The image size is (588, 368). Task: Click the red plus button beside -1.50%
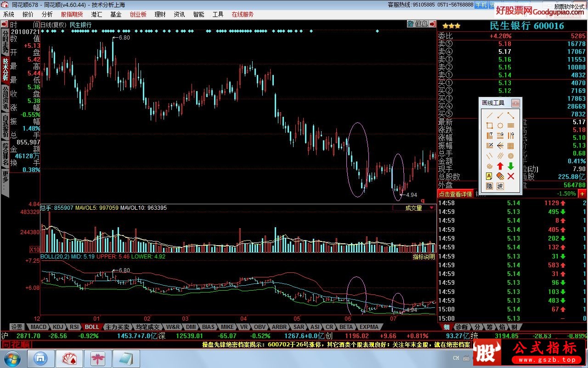point(582,194)
